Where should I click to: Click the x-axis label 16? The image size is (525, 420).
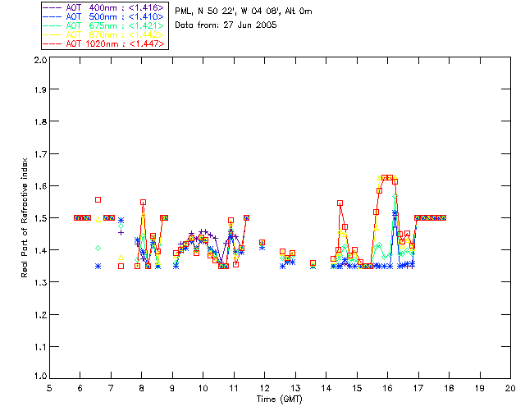(388, 388)
